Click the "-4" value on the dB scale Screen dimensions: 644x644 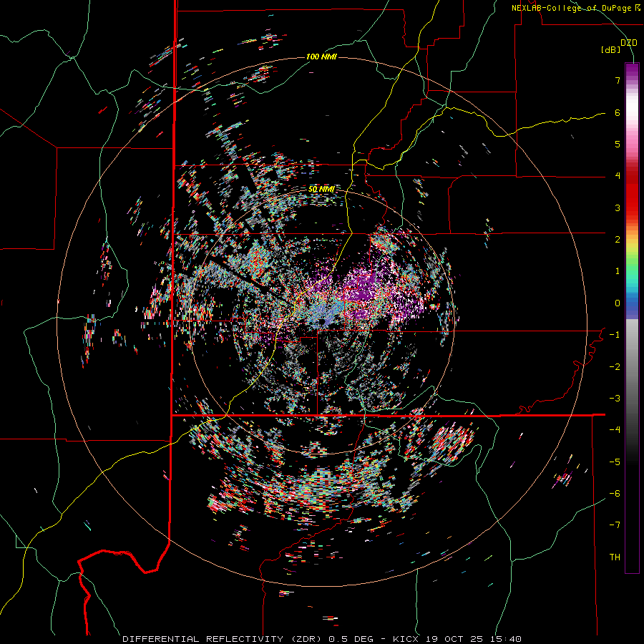tap(615, 430)
